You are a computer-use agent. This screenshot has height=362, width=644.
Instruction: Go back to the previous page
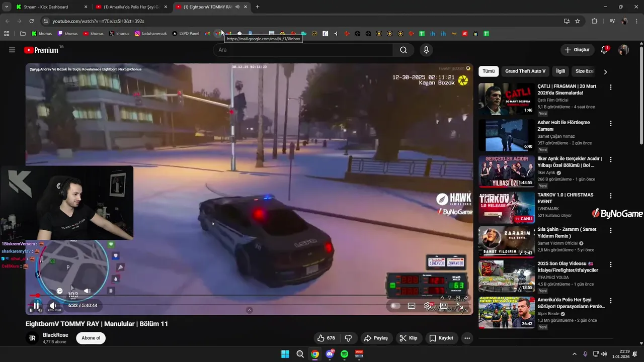coord(7,21)
